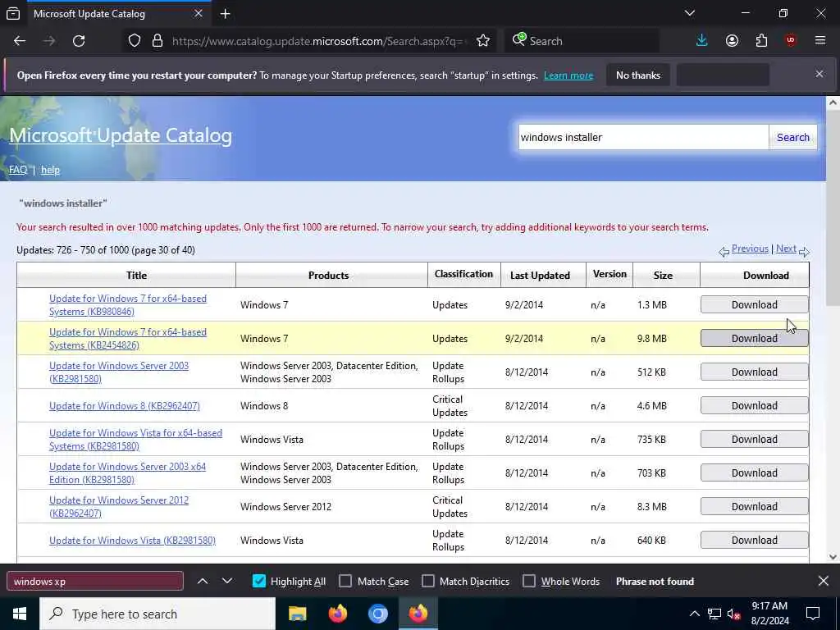Click the browser URL address bar
840x630 pixels.
(x=319, y=41)
